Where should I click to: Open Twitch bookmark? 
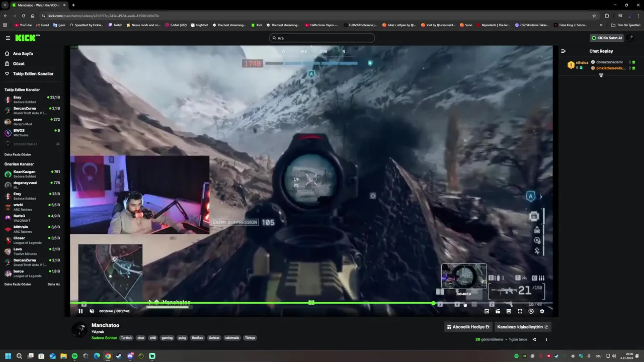click(x=115, y=25)
